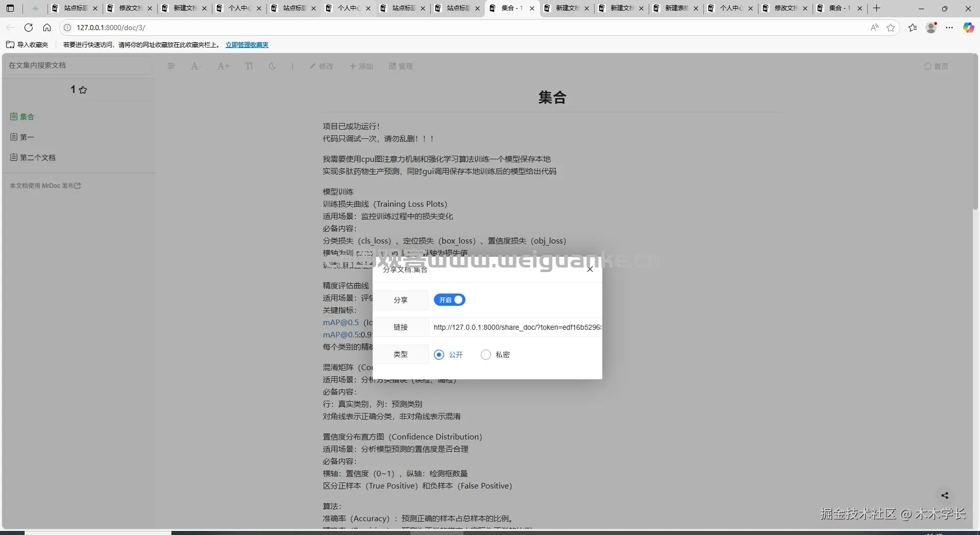
Task: Open the tab actions menu icon
Action: tap(10, 8)
